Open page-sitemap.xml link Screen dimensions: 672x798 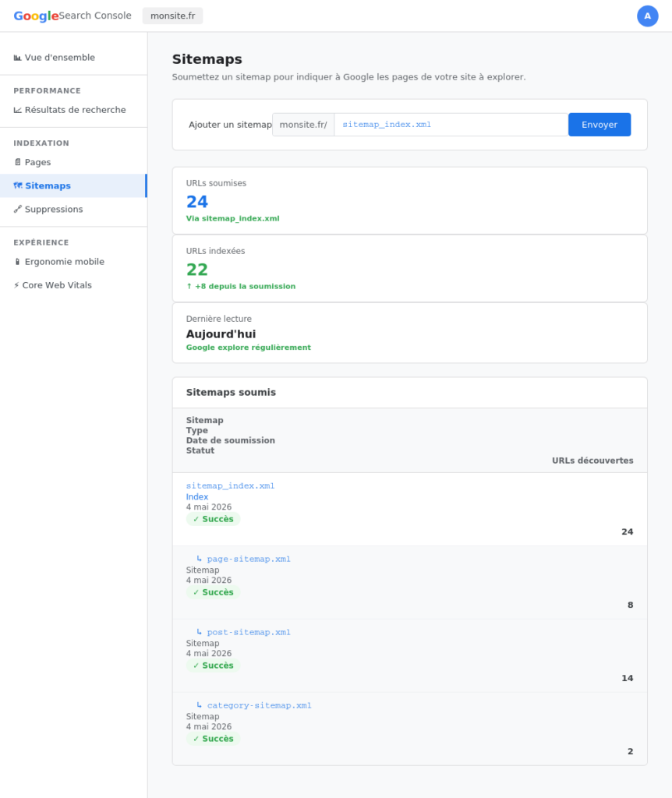(249, 559)
